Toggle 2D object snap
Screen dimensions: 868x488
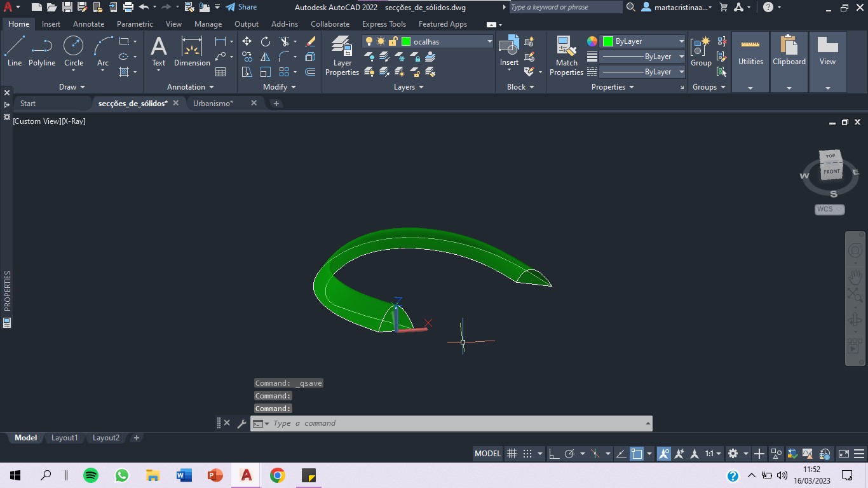(637, 454)
